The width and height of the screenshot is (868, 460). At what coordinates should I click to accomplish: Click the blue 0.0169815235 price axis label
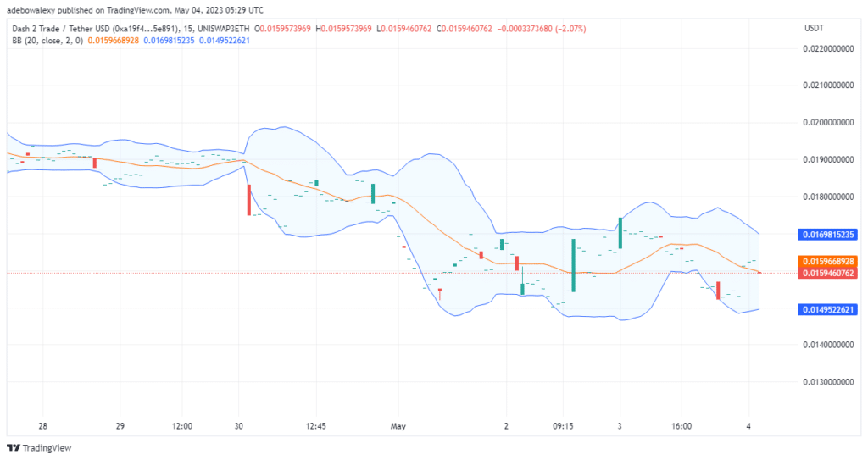coord(828,235)
